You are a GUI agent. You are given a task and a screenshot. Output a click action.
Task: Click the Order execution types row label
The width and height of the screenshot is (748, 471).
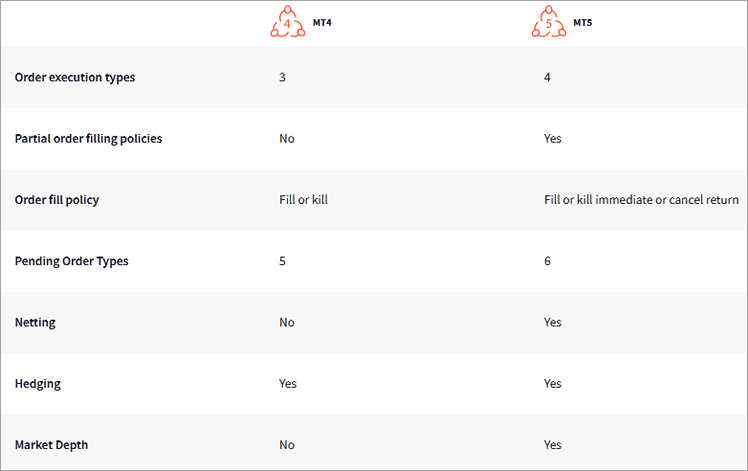[75, 77]
